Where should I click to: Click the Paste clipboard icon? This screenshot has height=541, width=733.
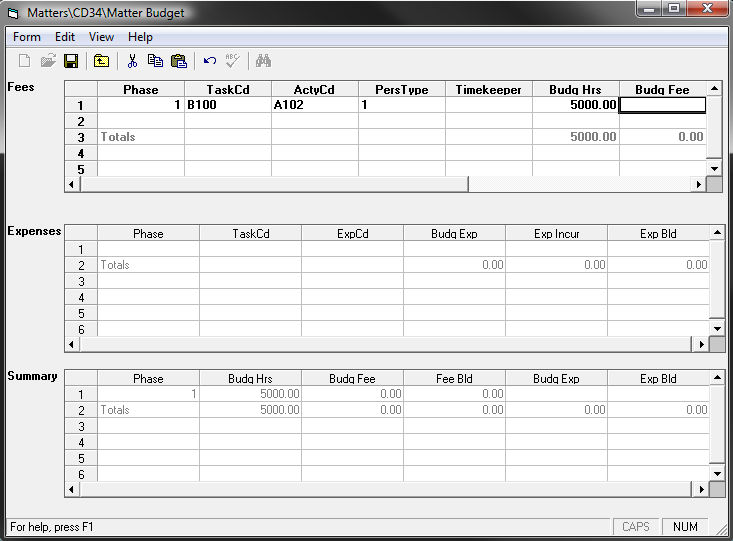(x=178, y=61)
